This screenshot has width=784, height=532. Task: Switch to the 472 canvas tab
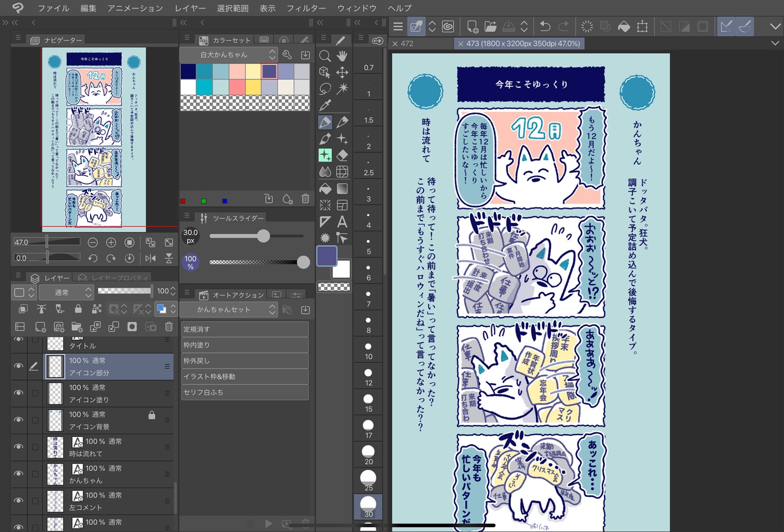407,44
